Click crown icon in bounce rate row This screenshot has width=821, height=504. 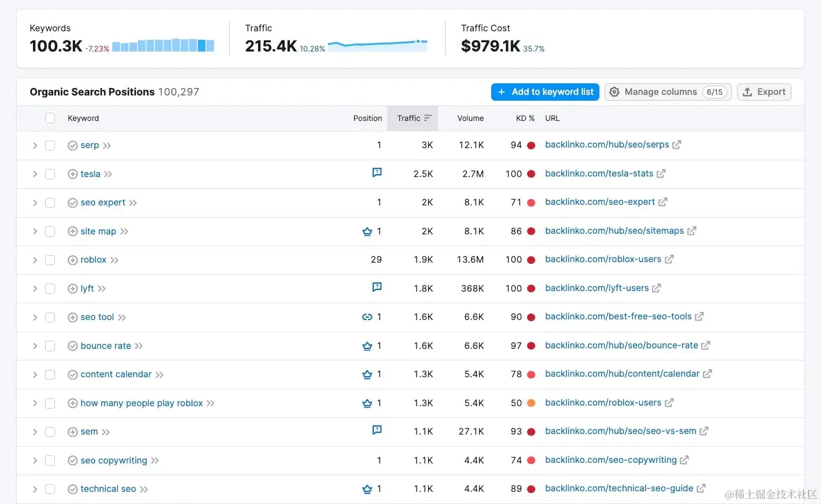pyautogui.click(x=367, y=346)
